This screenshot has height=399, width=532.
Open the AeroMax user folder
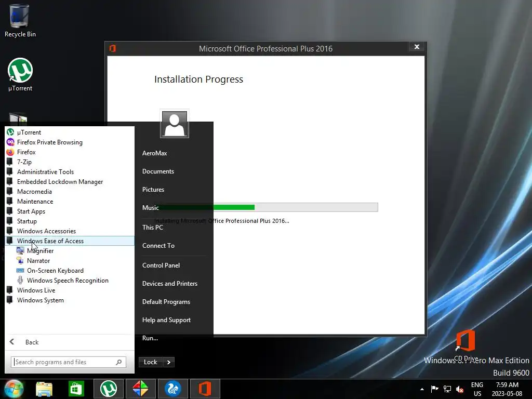[x=174, y=153]
